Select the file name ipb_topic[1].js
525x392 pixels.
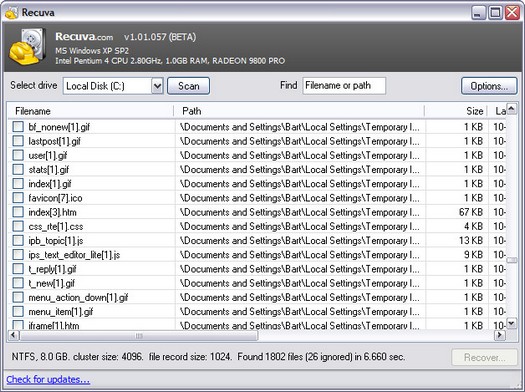pyautogui.click(x=56, y=241)
